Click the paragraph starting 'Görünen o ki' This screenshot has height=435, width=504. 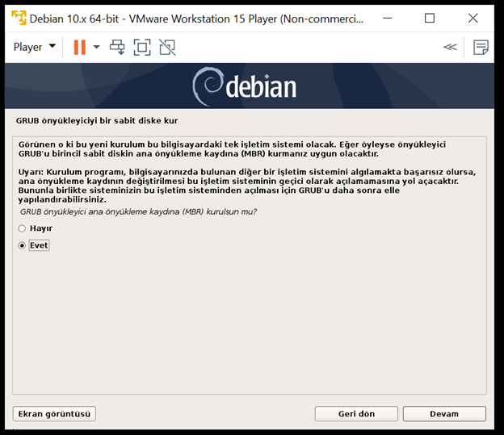tap(232, 149)
